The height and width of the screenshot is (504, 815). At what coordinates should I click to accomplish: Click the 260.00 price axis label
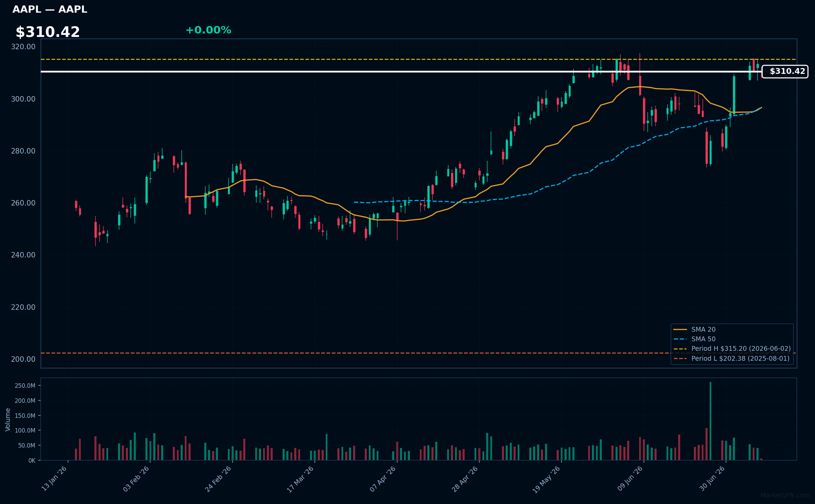coord(23,203)
